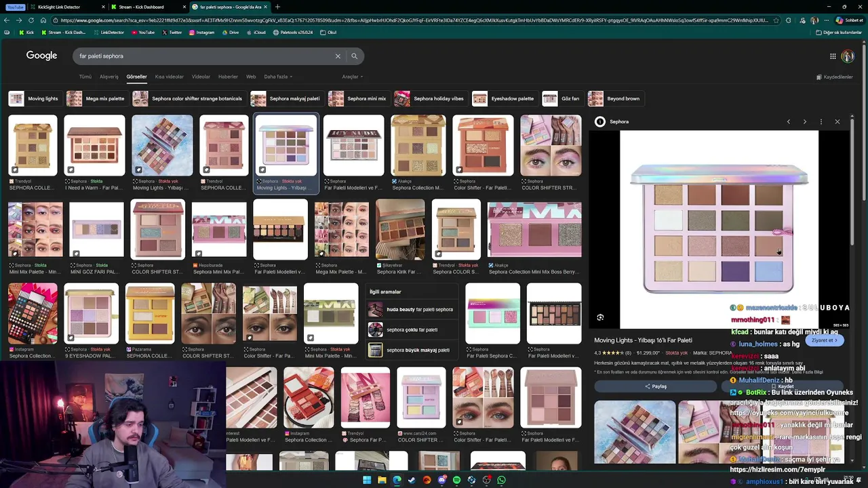Screen dimensions: 868x488
Task: Open Edge Copilot chat button
Action: tap(849, 20)
